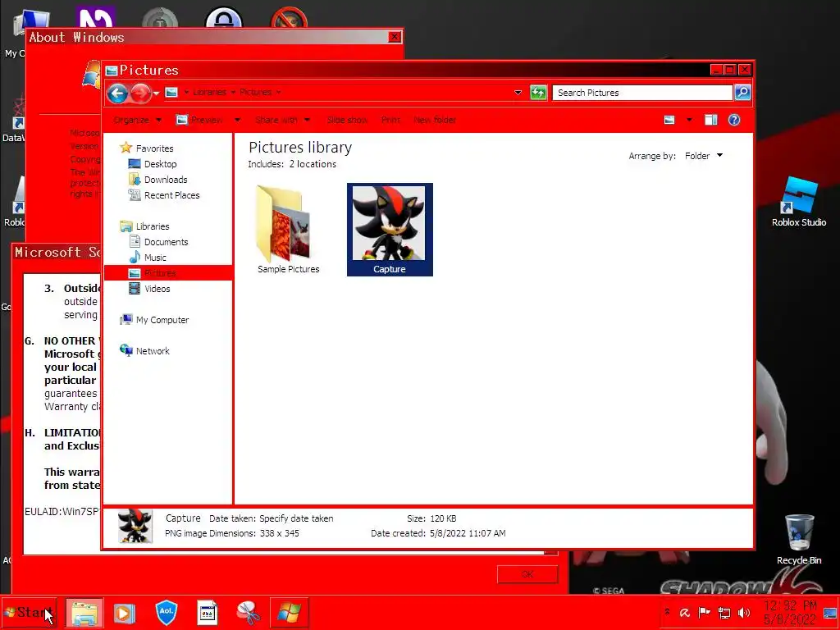Viewport: 840px width, 630px height.
Task: Click Print in the toolbar
Action: (x=390, y=120)
